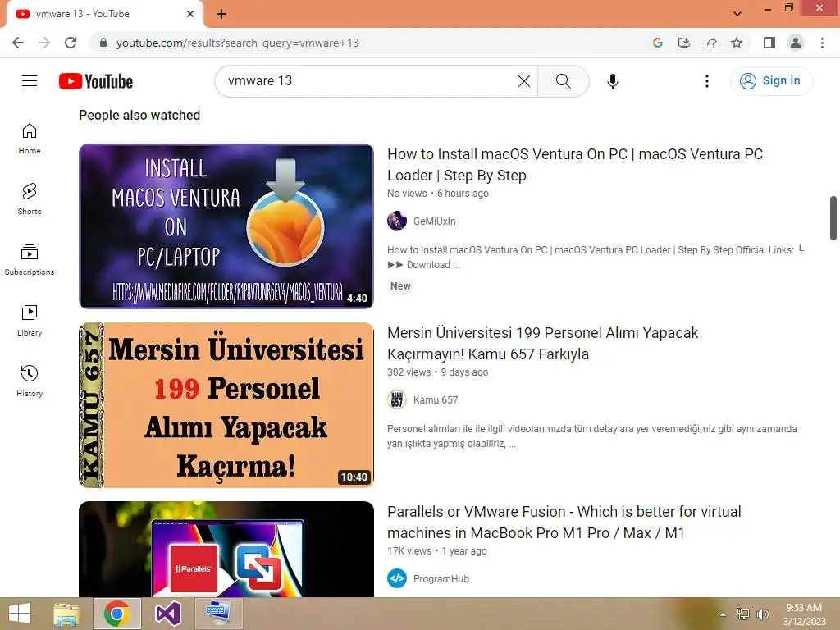Screen dimensions: 840x630
Task: Open the YouTube hamburger guide menu
Action: click(x=30, y=81)
